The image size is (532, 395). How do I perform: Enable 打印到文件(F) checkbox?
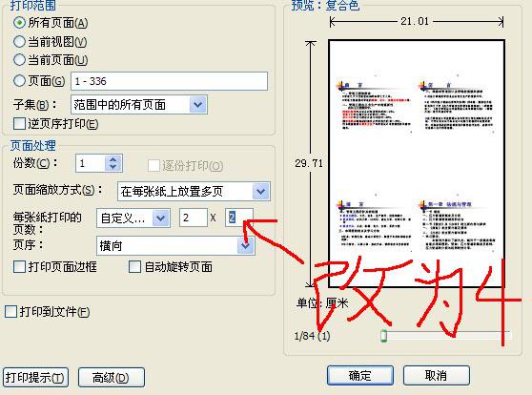pyautogui.click(x=10, y=311)
